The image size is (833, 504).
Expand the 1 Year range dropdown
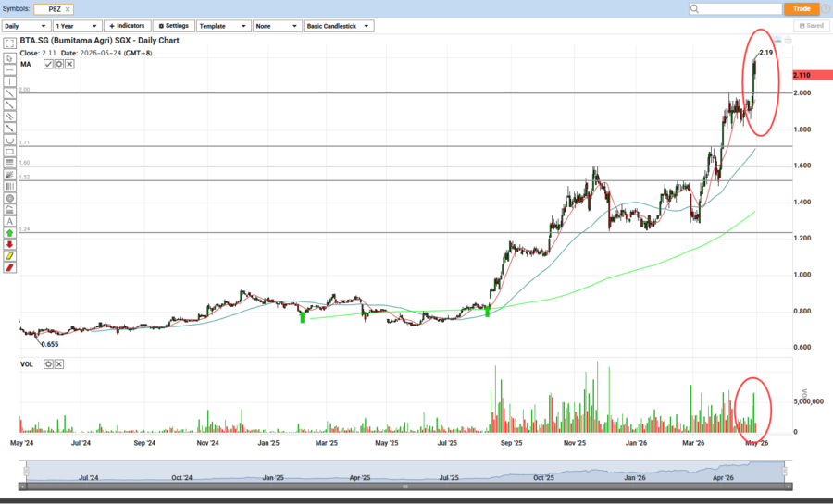(77, 26)
